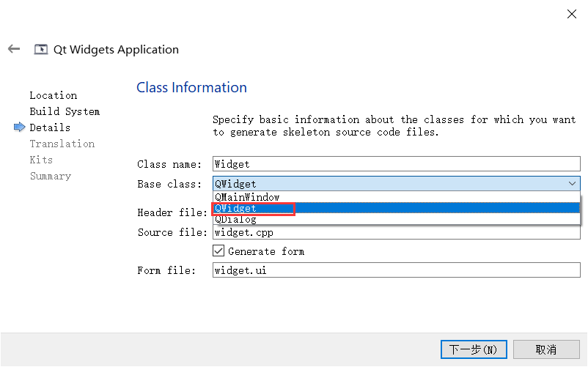The width and height of the screenshot is (588, 367).
Task: Click the Translation step in sidebar
Action: tap(62, 144)
